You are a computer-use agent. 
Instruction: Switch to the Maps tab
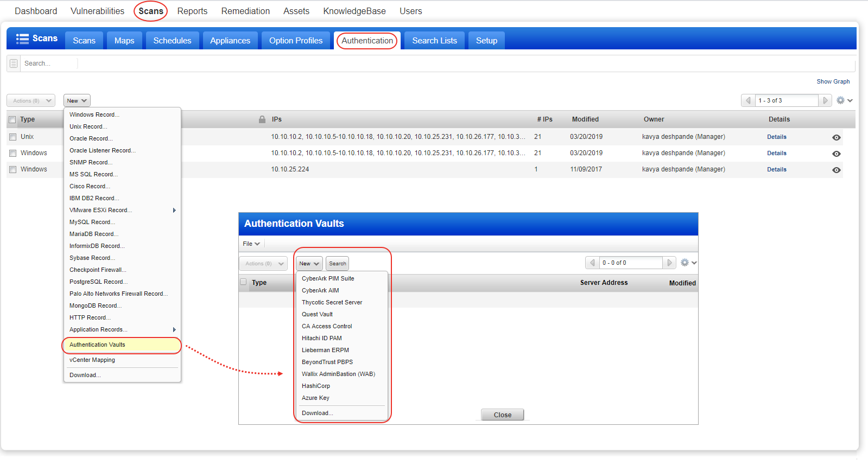(124, 41)
